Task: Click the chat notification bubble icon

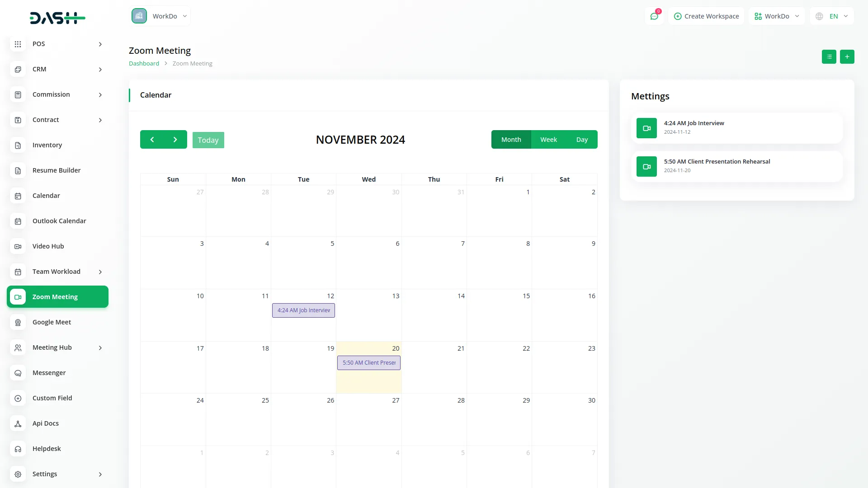Action: 654,16
